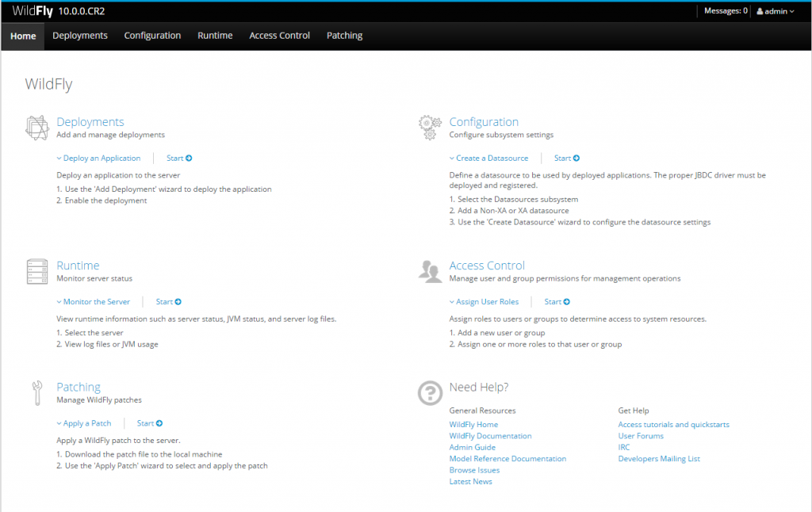Open the Deployments section heading link
The image size is (812, 512).
point(90,122)
